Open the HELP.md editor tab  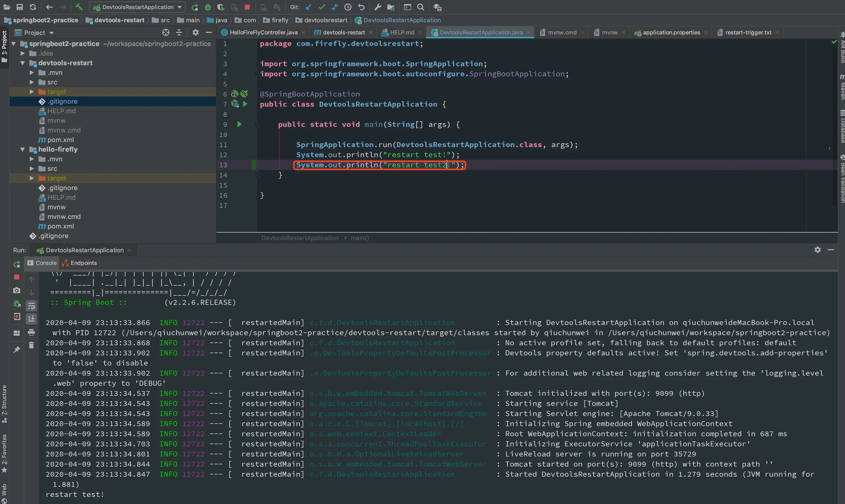point(402,32)
